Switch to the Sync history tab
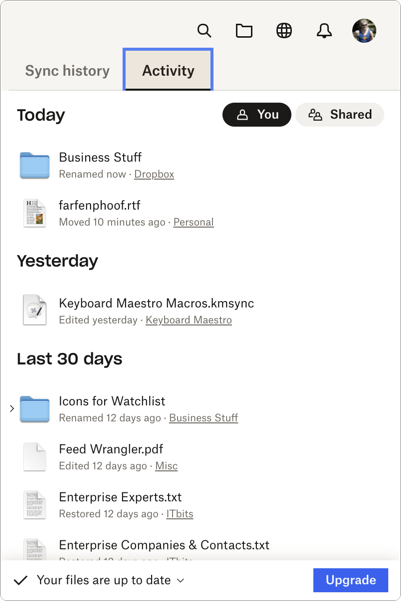The height and width of the screenshot is (601, 401). [67, 71]
